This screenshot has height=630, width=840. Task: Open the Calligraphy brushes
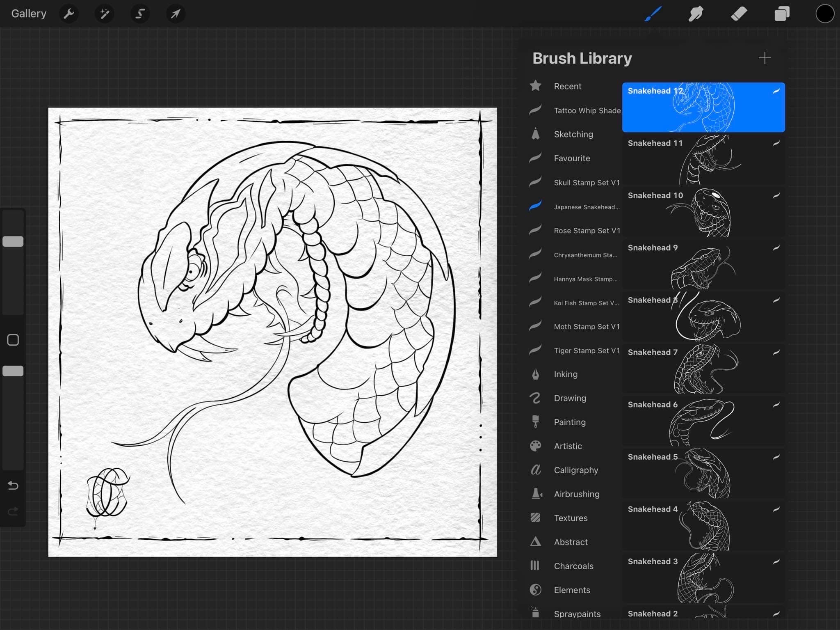576,470
